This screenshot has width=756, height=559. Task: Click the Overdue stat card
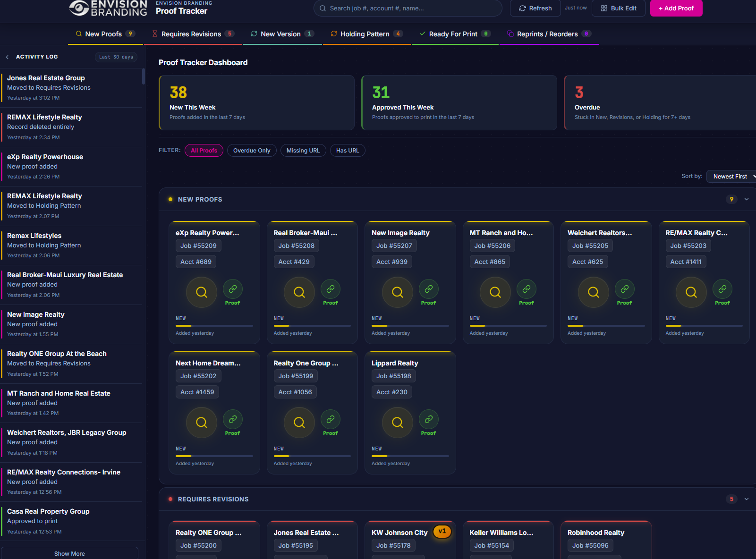click(x=660, y=103)
